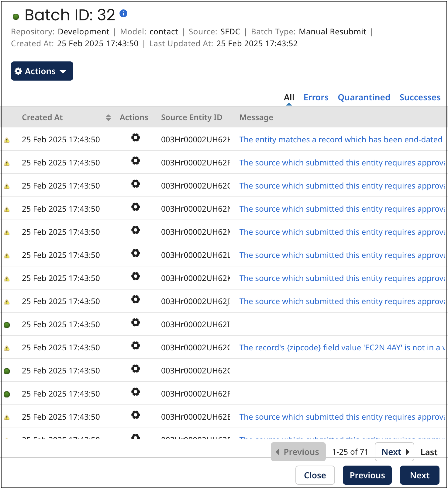Jump to the Last page link

(x=429, y=452)
